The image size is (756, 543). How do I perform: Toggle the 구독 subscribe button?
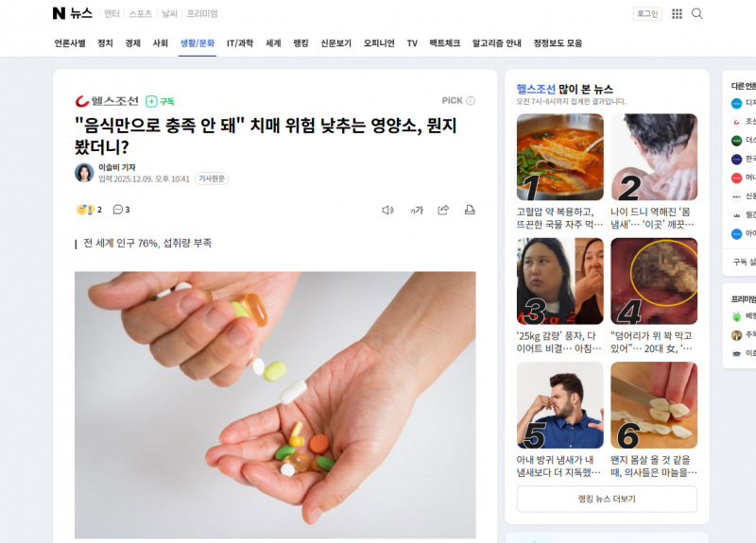pos(160,101)
